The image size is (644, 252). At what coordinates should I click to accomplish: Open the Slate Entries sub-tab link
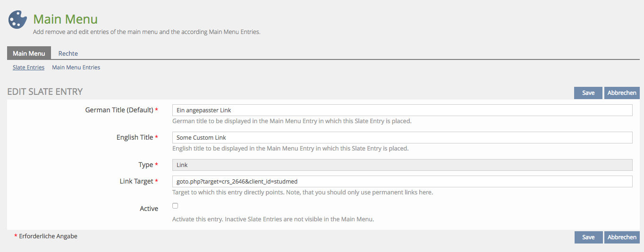[x=28, y=67]
